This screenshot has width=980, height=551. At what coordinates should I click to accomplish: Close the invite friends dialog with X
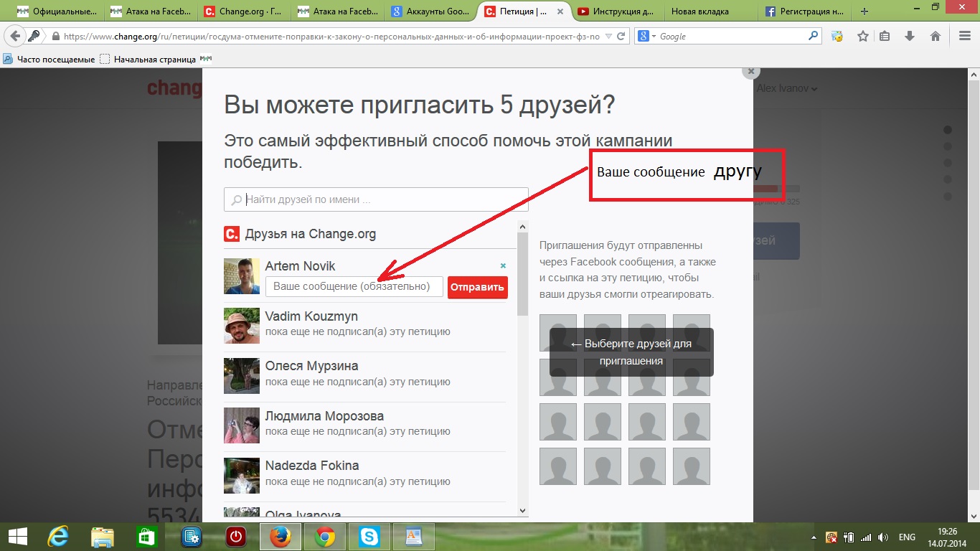750,71
